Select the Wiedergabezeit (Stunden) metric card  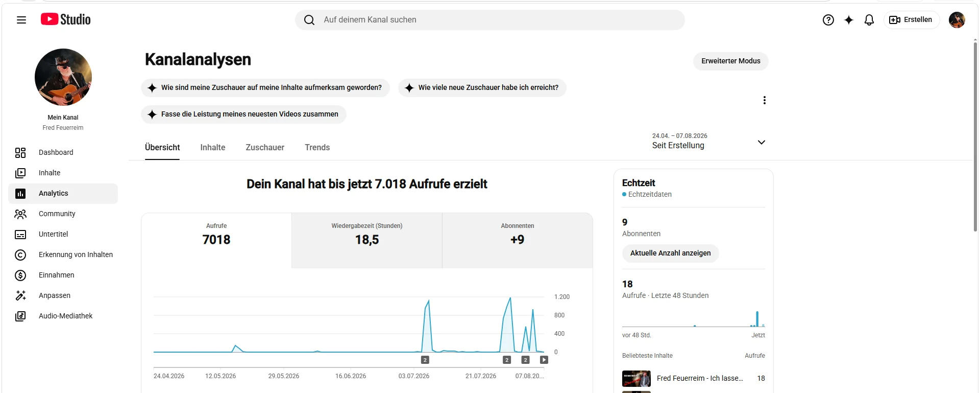[x=367, y=240]
